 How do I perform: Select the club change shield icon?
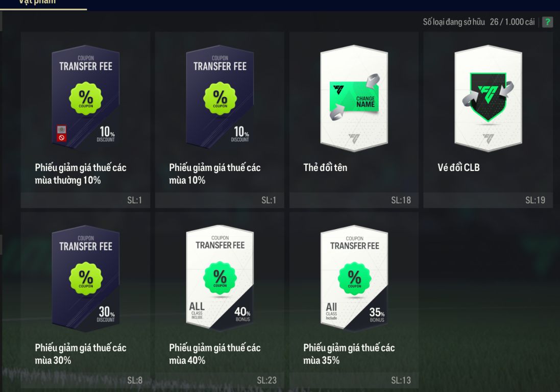tap(488, 99)
